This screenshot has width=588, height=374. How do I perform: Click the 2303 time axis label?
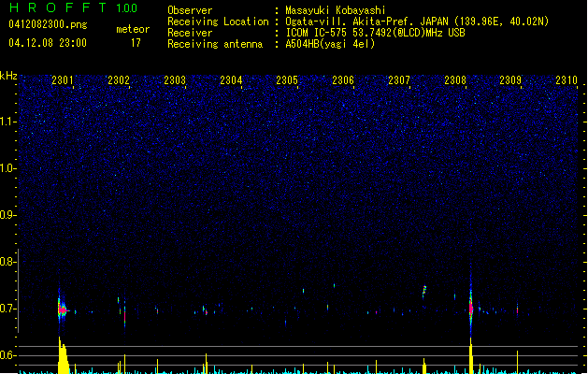(175, 80)
